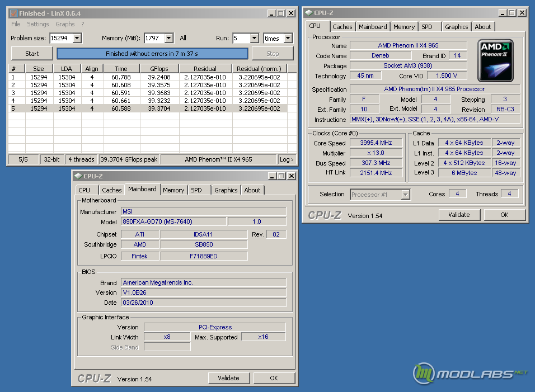Click the LinX checkmark title bar icon
This screenshot has width=535, height=392.
coord(13,13)
